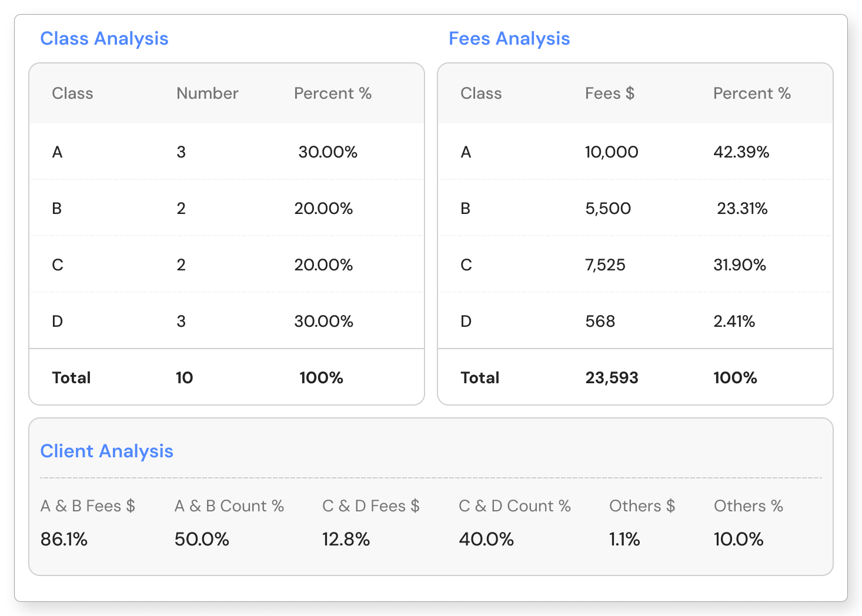Select the A & B Fees $ value 86.1%
Screen dimensions: 862x616
coord(64,540)
